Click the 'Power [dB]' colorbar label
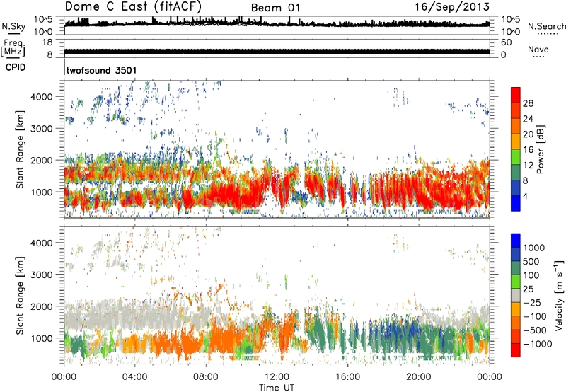This screenshot has height=392, width=566. [541, 149]
